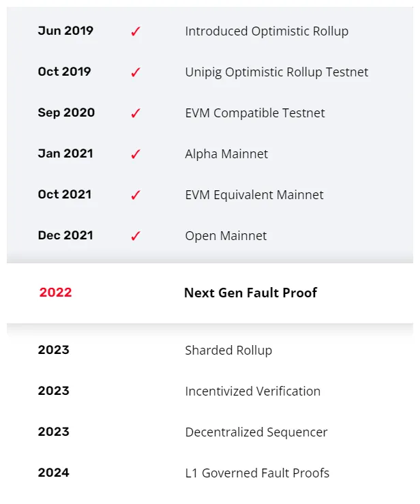
Task: Click the red 2022 year label
Action: tap(55, 293)
